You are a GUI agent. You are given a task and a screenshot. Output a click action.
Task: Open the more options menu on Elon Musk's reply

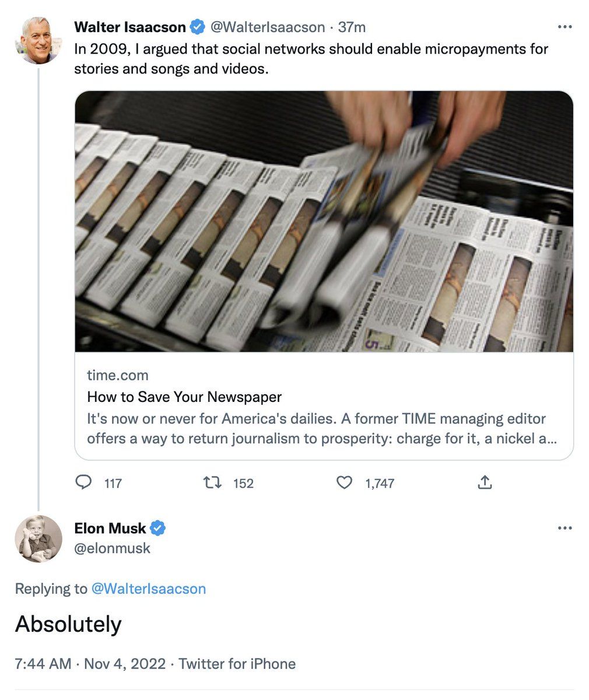point(565,528)
